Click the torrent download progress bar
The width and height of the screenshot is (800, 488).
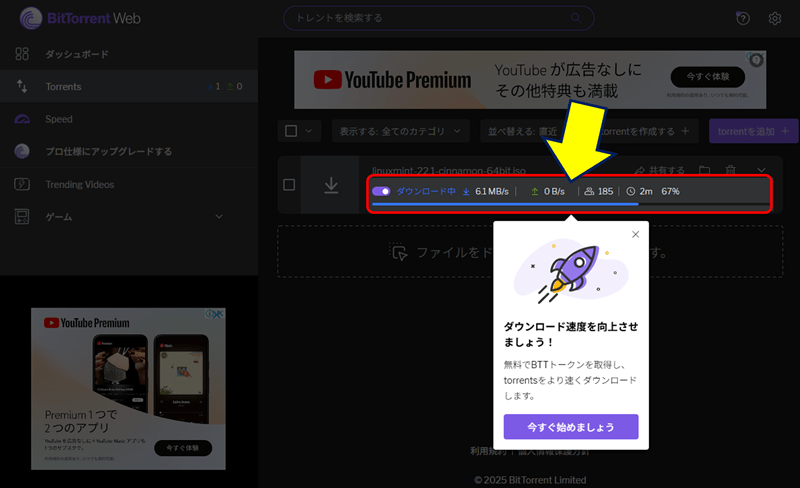click(570, 204)
